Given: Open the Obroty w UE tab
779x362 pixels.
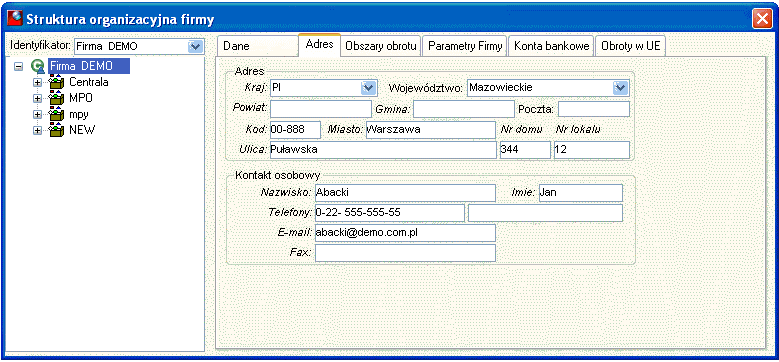Looking at the screenshot, I should pyautogui.click(x=630, y=46).
